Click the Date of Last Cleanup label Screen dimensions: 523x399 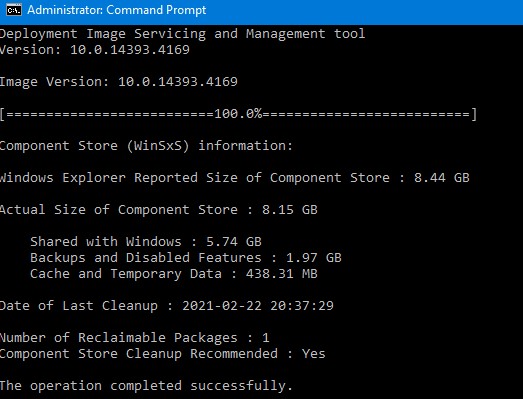79,306
